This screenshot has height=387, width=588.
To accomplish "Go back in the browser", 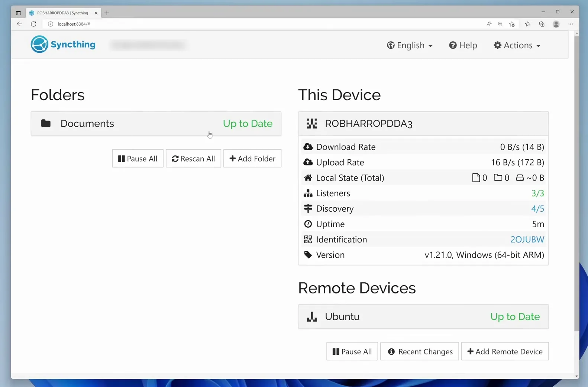I will tap(20, 24).
